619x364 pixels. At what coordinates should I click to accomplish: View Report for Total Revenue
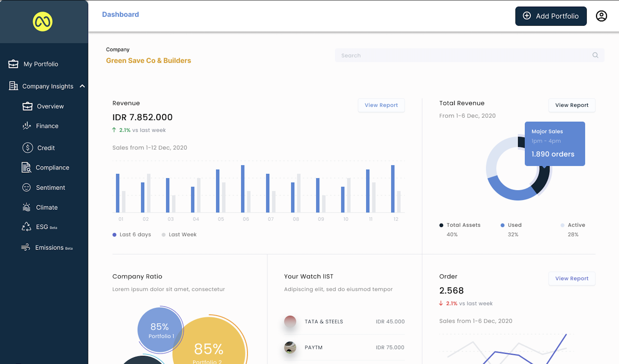point(572,105)
